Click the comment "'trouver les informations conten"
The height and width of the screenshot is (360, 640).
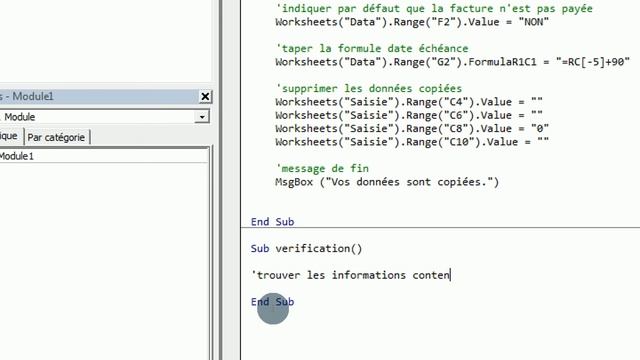click(x=350, y=275)
